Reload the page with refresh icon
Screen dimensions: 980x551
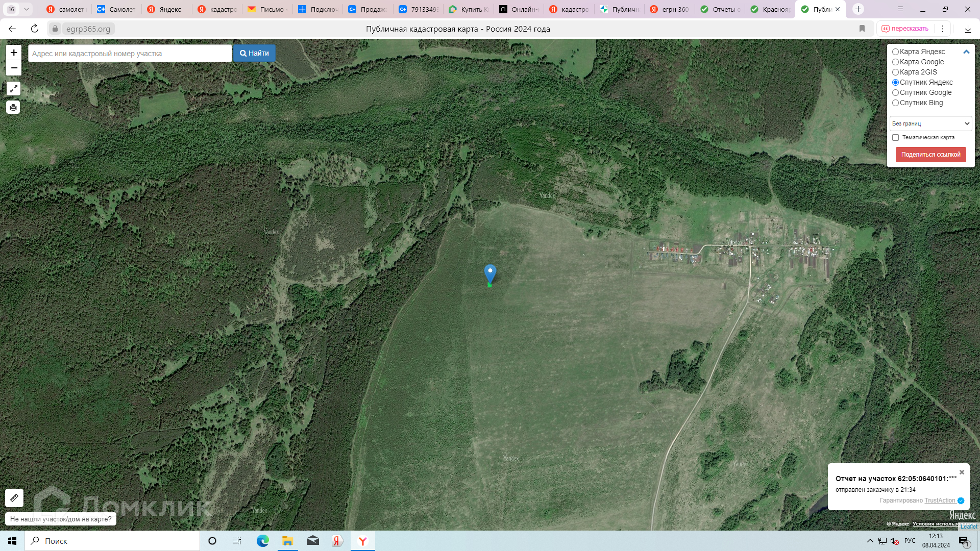pos(35,29)
